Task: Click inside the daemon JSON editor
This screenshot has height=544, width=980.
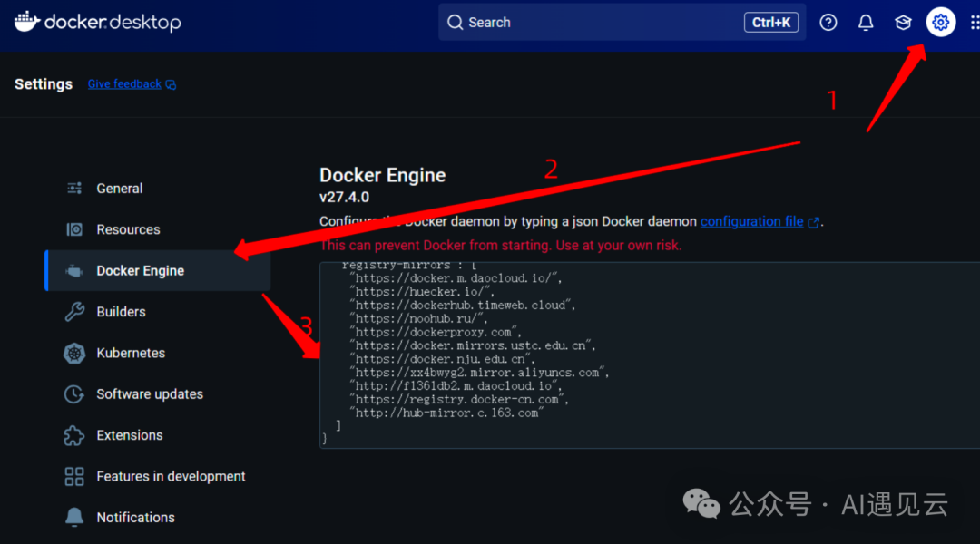Action: coord(650,355)
